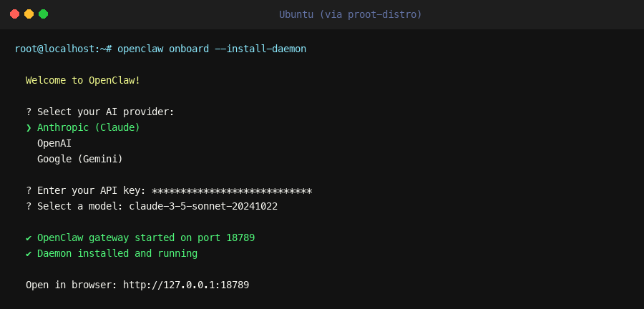Click the claude-3-5-sonnet-20241022 model value
The width and height of the screenshot is (644, 309).
click(x=203, y=206)
